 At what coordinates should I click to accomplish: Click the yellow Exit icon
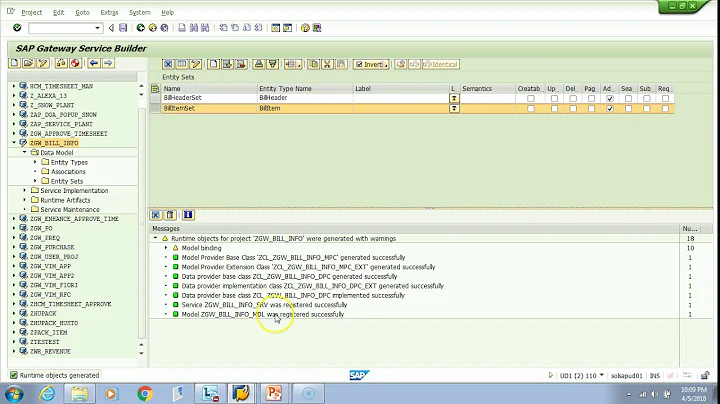click(152, 28)
